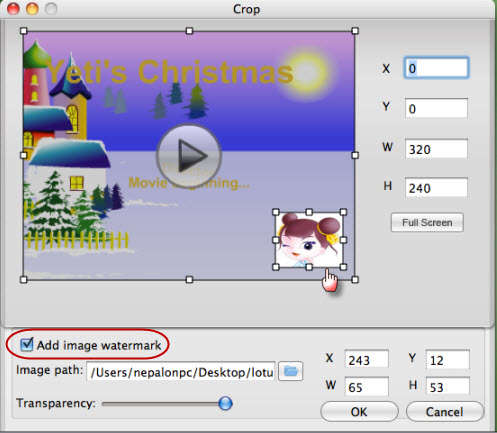Screen dimensions: 497x433
Task: Click the watermark right-middle resize handle
Action: (343, 240)
